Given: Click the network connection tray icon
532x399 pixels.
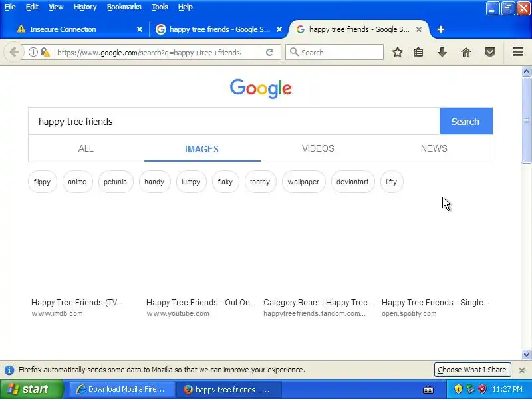Looking at the screenshot, I should point(470,389).
